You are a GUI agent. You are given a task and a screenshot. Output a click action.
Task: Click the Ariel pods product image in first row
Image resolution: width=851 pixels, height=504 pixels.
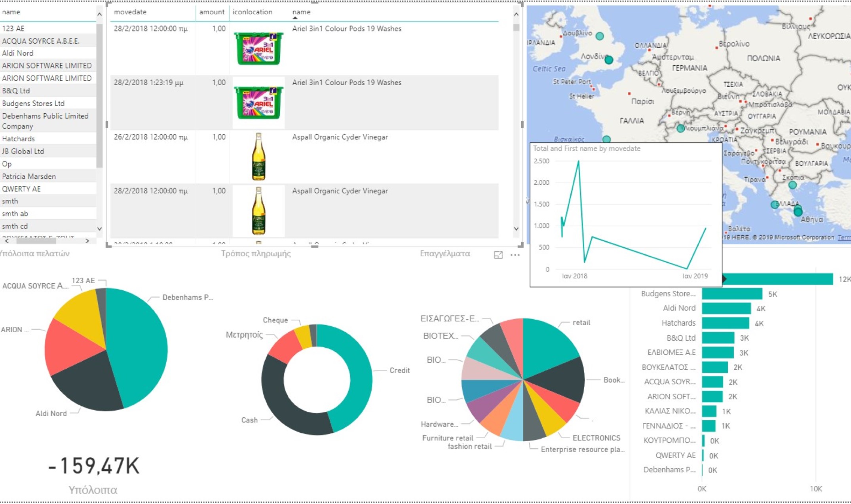coord(258,49)
